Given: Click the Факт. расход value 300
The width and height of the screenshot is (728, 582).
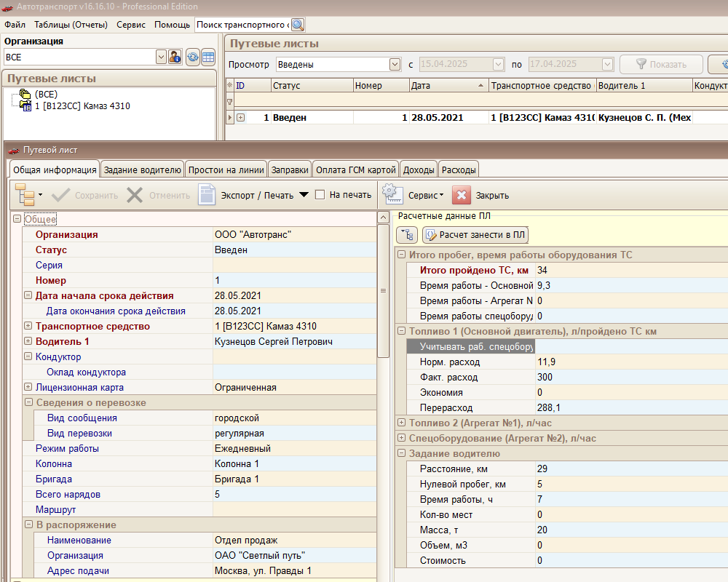Looking at the screenshot, I should (631, 377).
